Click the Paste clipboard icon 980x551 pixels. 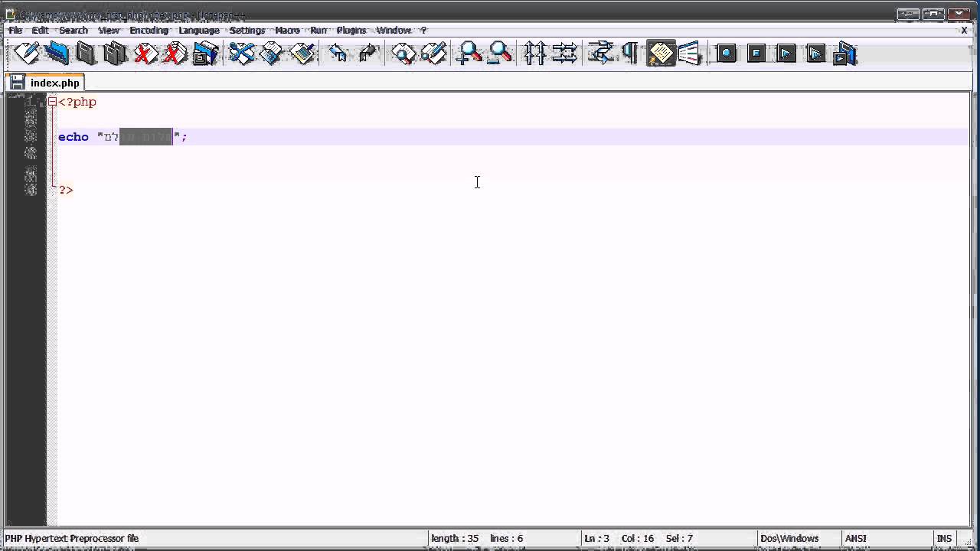coord(302,54)
